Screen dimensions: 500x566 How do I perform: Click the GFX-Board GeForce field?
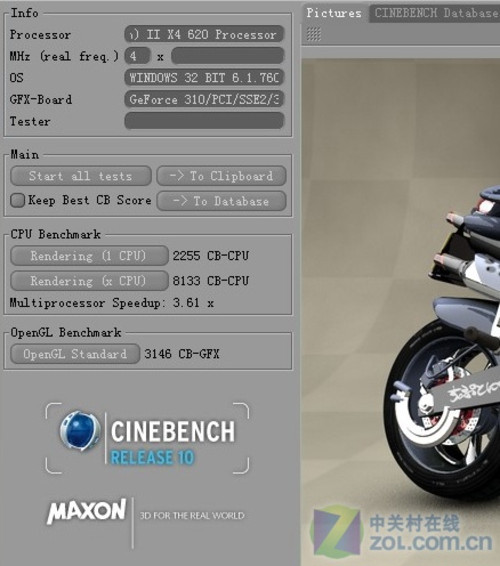click(204, 99)
